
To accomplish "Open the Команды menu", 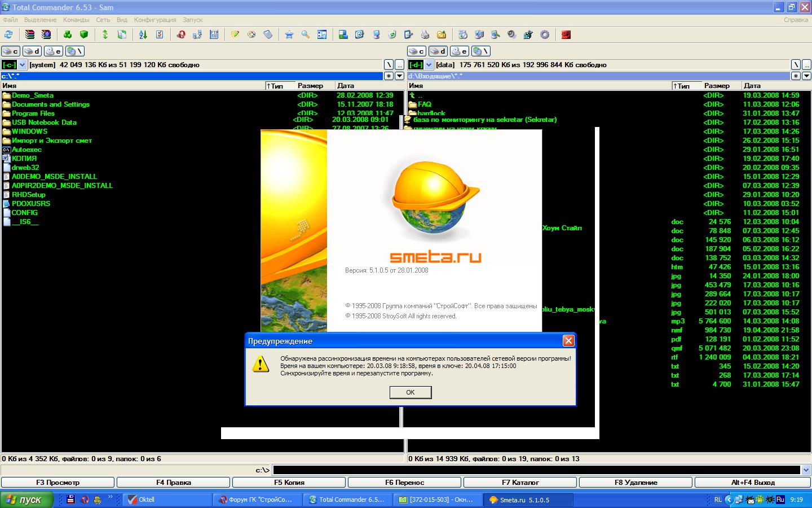I will pyautogui.click(x=76, y=20).
